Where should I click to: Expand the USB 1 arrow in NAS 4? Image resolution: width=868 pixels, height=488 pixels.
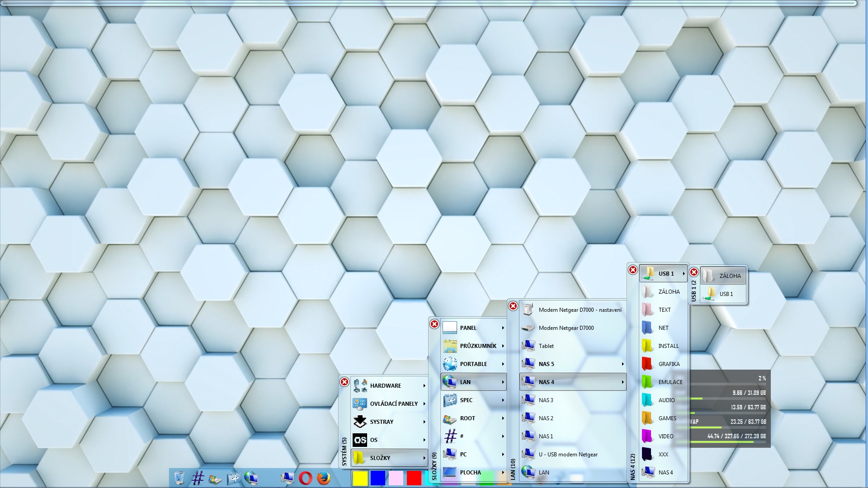coord(684,274)
